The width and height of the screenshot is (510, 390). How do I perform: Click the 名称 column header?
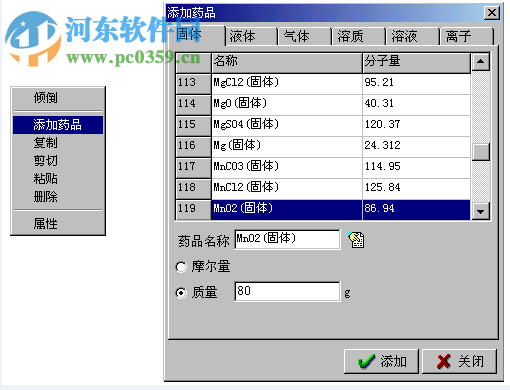coord(287,62)
